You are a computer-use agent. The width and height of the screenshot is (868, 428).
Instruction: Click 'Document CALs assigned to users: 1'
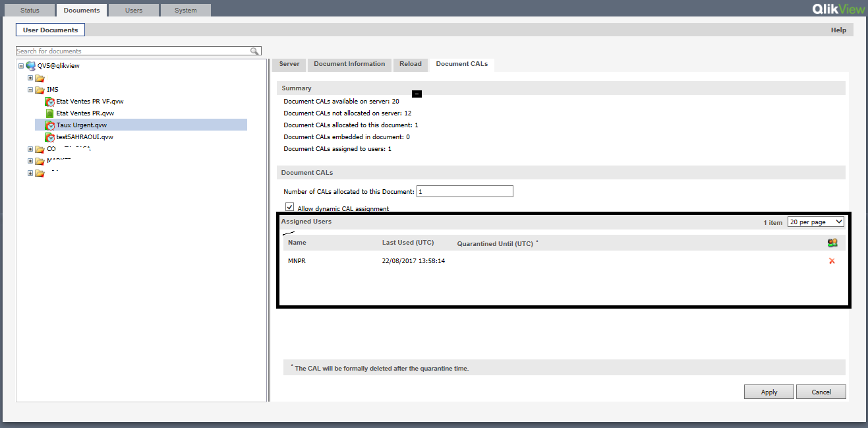coord(337,149)
